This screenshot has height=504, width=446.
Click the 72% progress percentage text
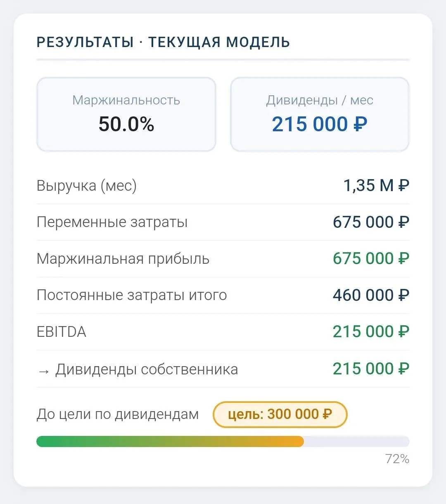397,459
